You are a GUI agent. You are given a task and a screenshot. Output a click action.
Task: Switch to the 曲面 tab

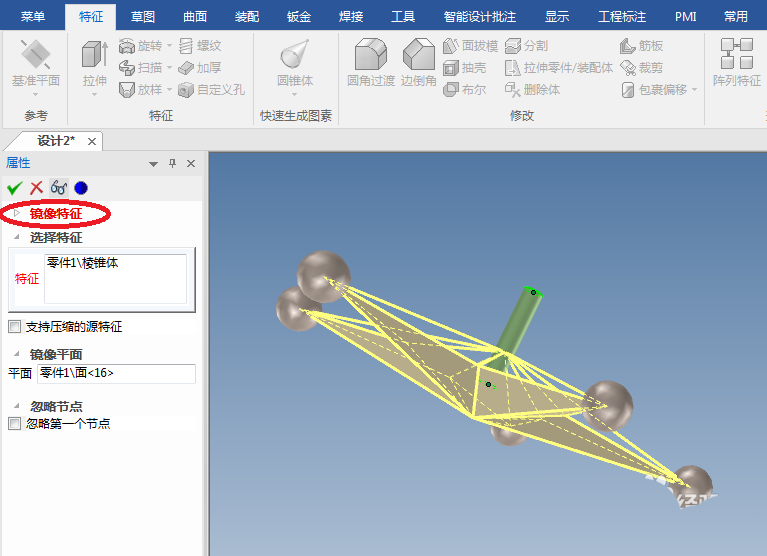pyautogui.click(x=195, y=17)
